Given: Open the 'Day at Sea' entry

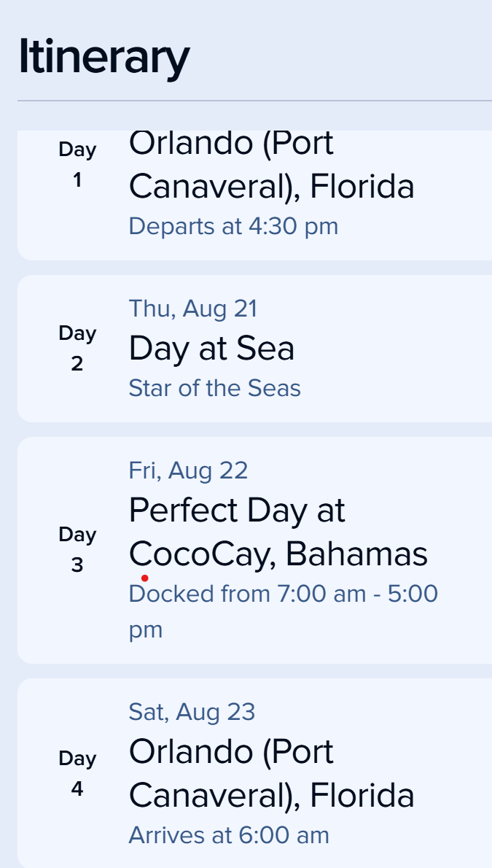Looking at the screenshot, I should click(x=211, y=349).
